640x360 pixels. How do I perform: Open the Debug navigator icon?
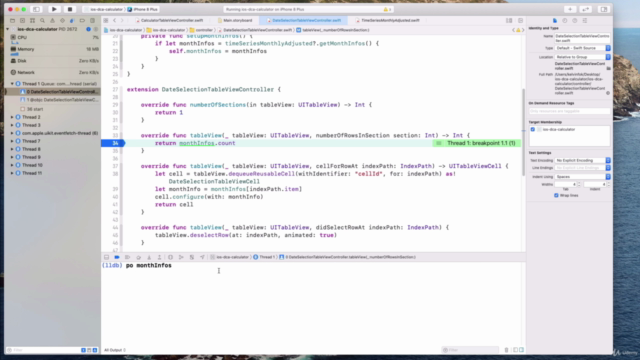coord(72,20)
